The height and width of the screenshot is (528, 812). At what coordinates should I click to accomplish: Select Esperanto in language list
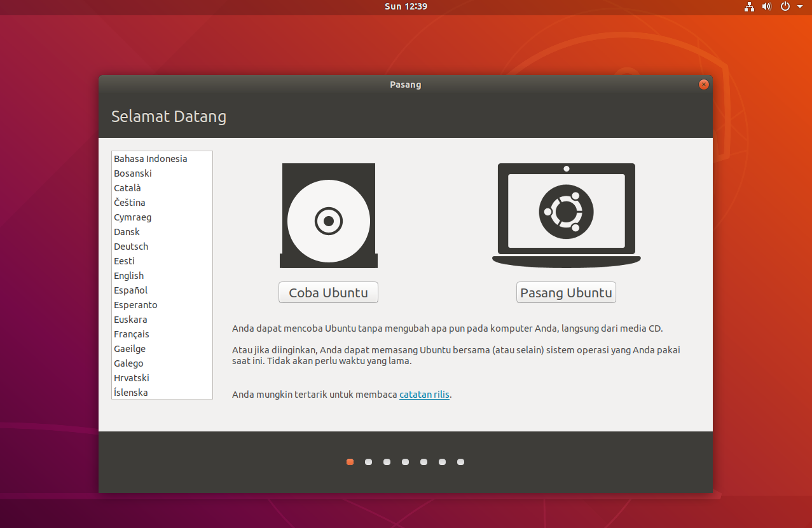point(162,305)
